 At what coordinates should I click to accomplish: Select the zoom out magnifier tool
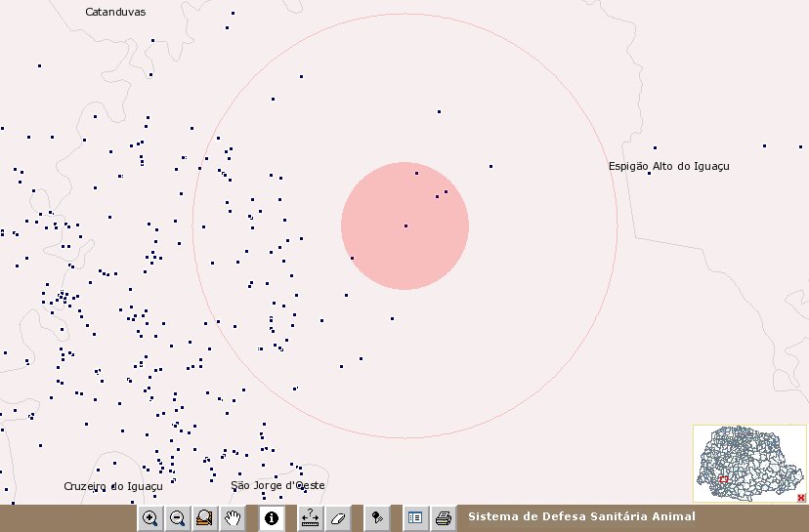pyautogui.click(x=177, y=518)
